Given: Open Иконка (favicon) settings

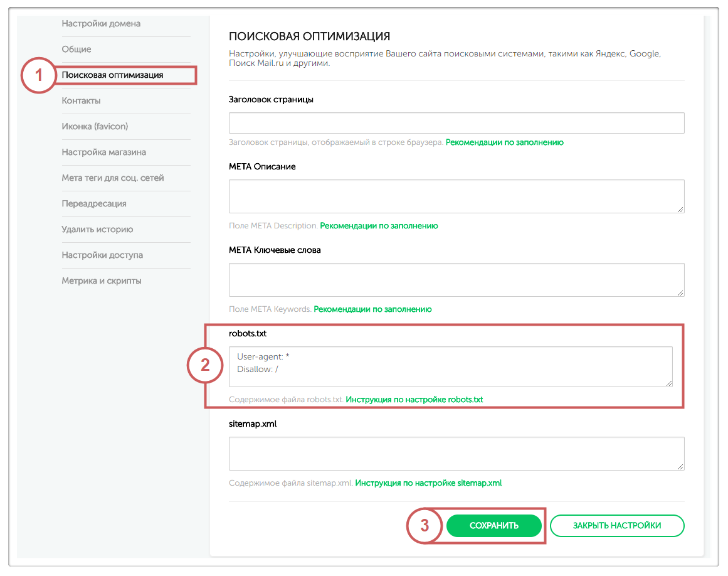Looking at the screenshot, I should 95,127.
